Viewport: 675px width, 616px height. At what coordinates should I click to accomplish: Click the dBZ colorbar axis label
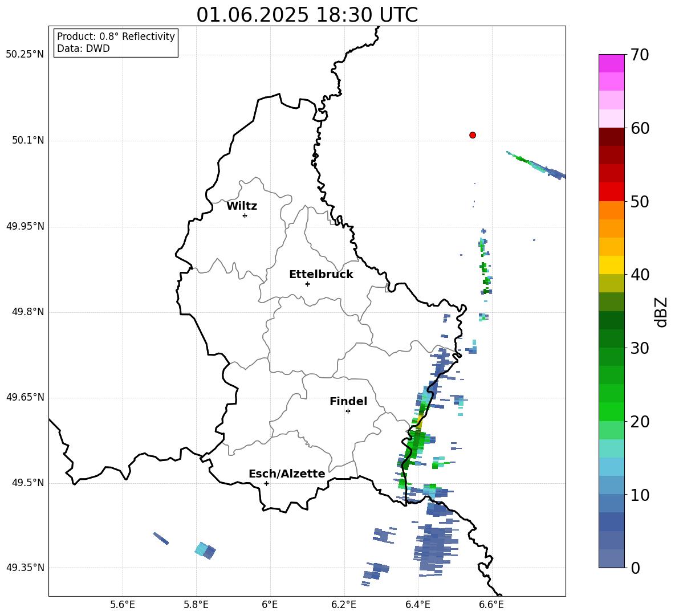662,312
